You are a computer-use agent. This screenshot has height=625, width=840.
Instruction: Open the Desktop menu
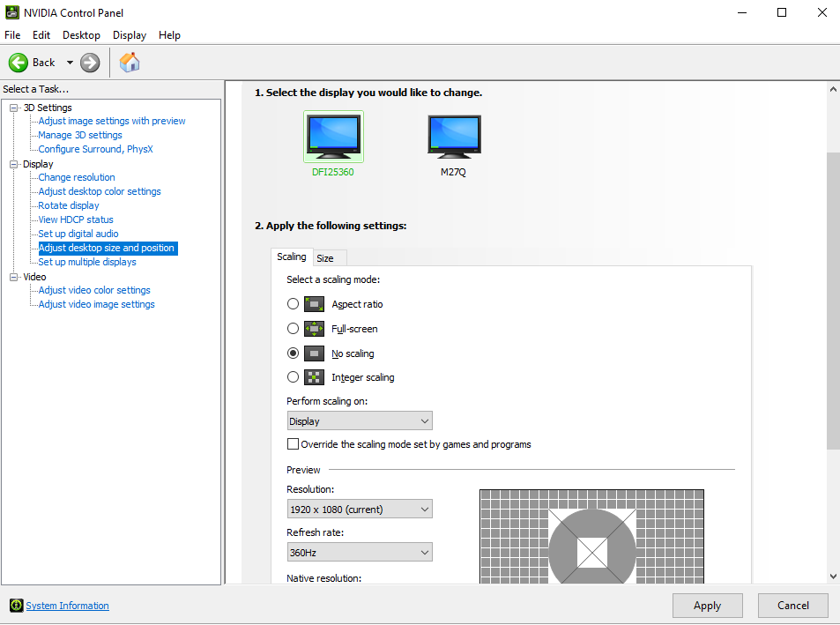pyautogui.click(x=81, y=34)
